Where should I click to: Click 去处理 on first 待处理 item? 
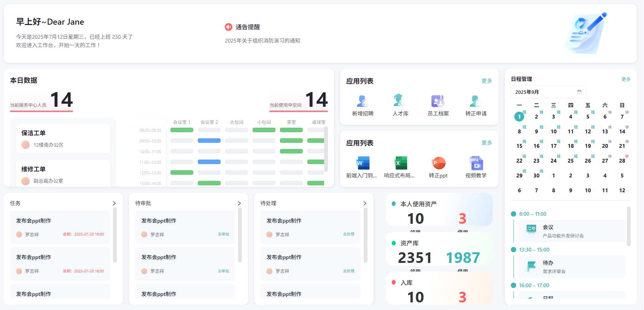pos(348,234)
